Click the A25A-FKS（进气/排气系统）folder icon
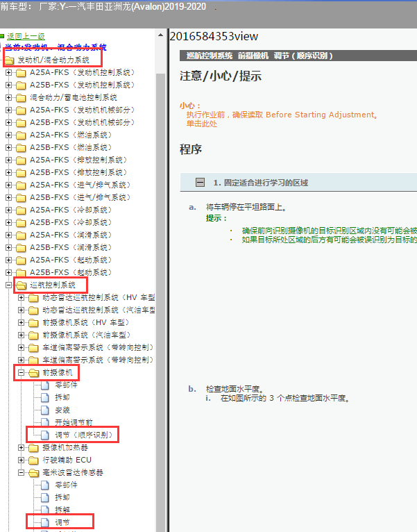Screen dimensions: 417x532 tap(21, 185)
